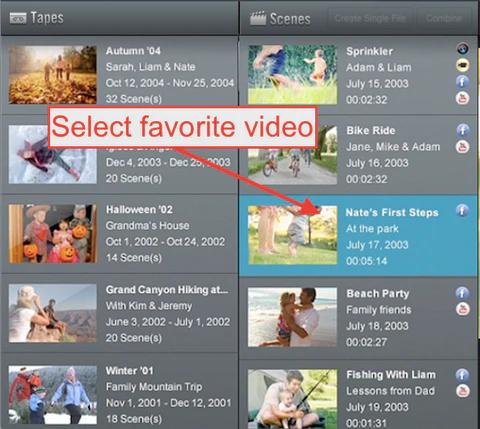Select the Tapes panel header
Image resolution: width=480 pixels, height=429 pixels.
pos(119,18)
